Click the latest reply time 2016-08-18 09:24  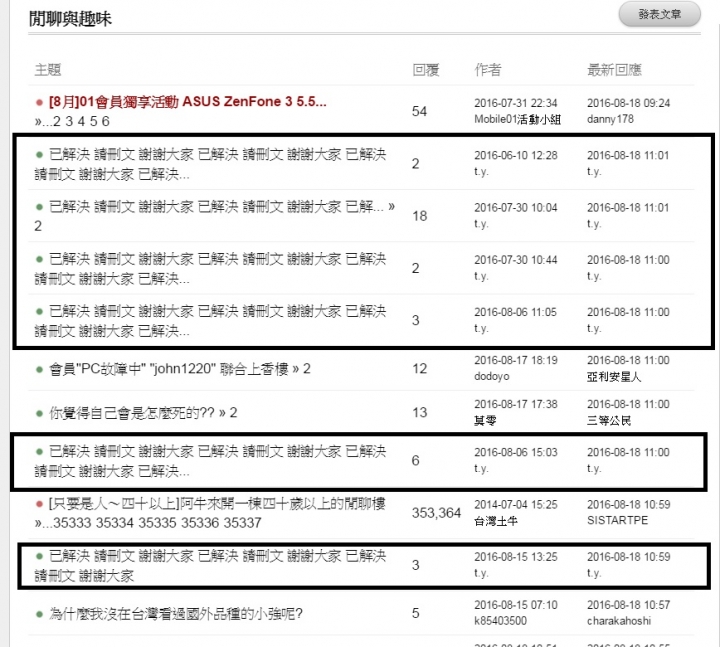coord(629,103)
